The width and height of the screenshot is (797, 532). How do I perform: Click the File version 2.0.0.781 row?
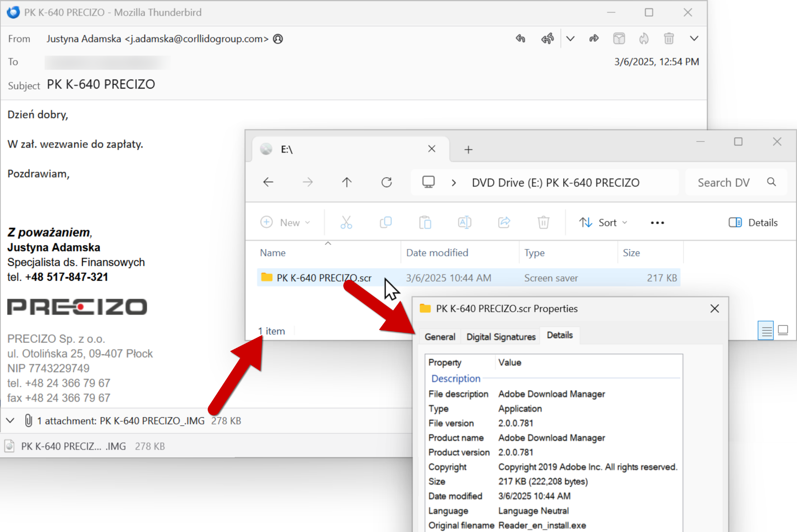pyautogui.click(x=553, y=423)
